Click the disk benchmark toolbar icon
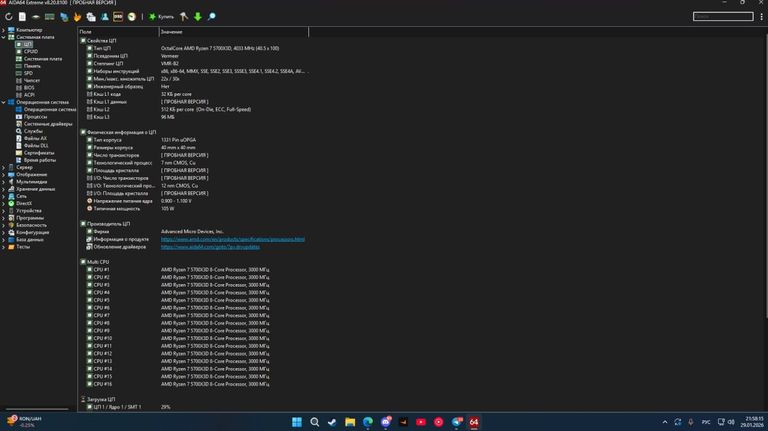This screenshot has height=431, width=768. click(36, 17)
